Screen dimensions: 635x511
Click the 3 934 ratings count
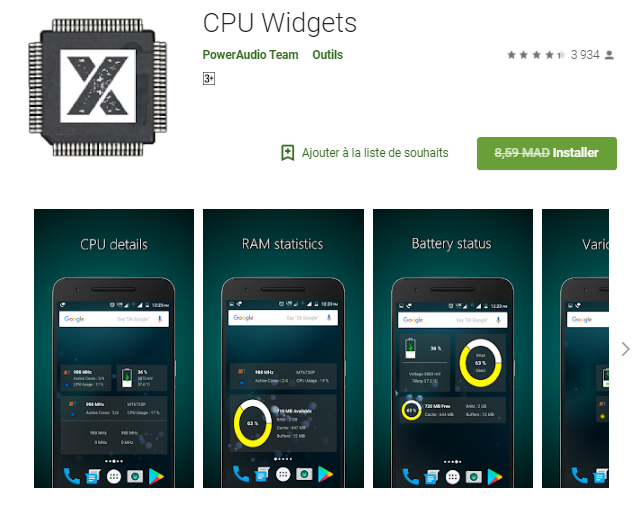point(585,55)
